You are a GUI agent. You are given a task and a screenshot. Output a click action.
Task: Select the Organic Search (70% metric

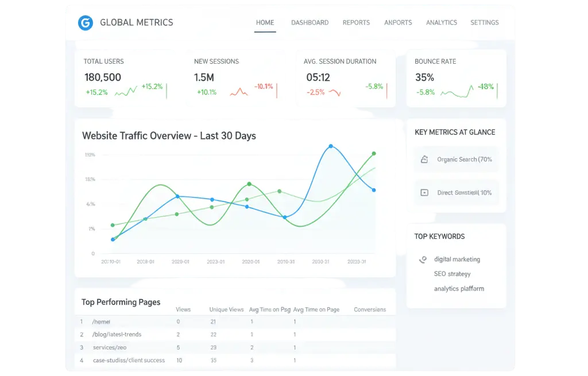pyautogui.click(x=456, y=160)
